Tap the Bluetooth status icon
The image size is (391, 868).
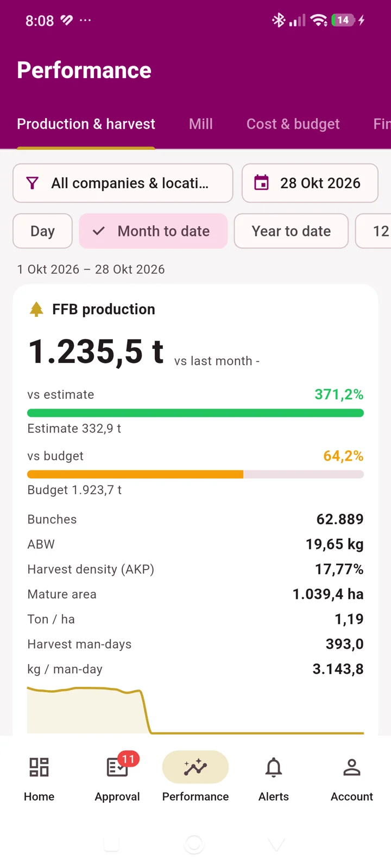click(279, 21)
